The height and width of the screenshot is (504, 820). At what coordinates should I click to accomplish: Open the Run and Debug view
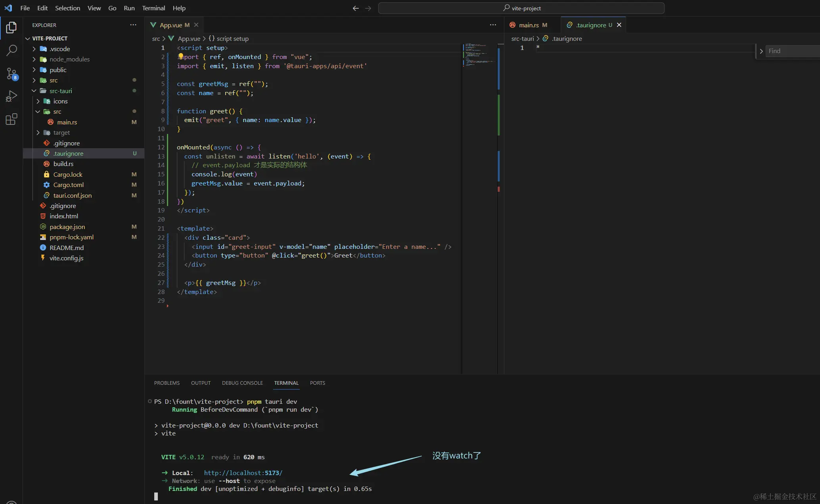(x=11, y=96)
